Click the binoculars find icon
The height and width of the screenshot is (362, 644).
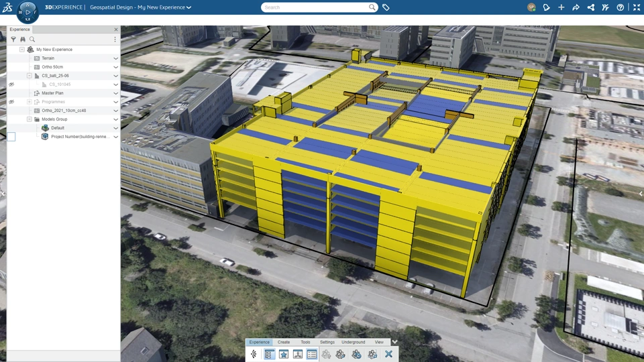pos(23,40)
